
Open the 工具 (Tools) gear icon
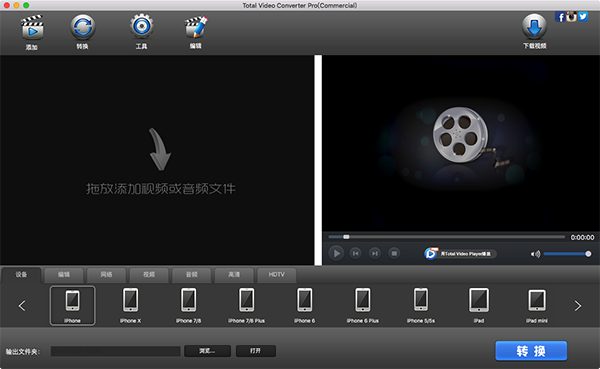click(x=142, y=26)
